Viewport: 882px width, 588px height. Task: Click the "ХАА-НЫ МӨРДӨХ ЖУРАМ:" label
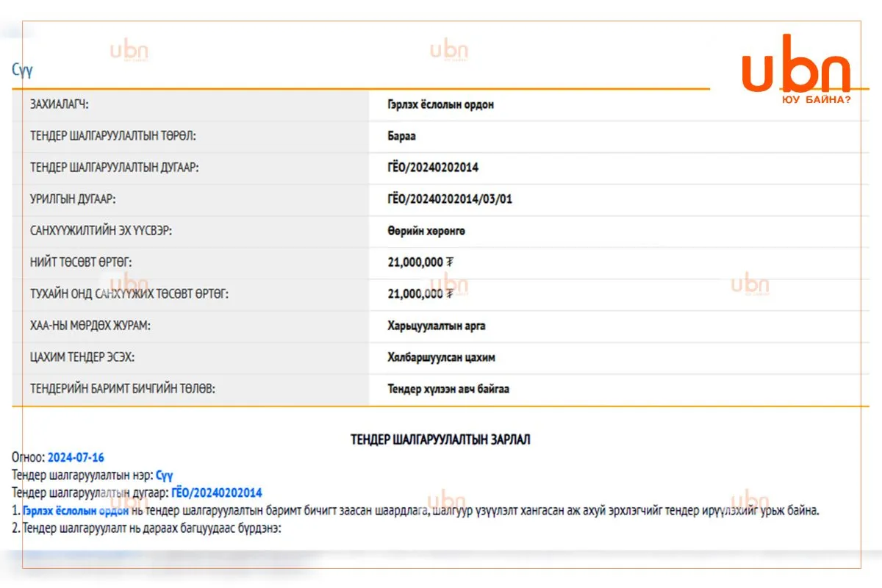pyautogui.click(x=90, y=326)
